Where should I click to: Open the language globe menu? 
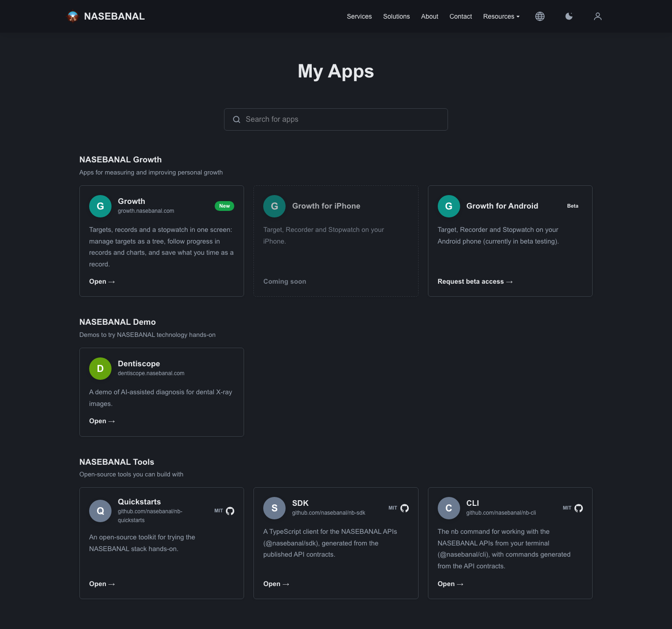point(540,16)
